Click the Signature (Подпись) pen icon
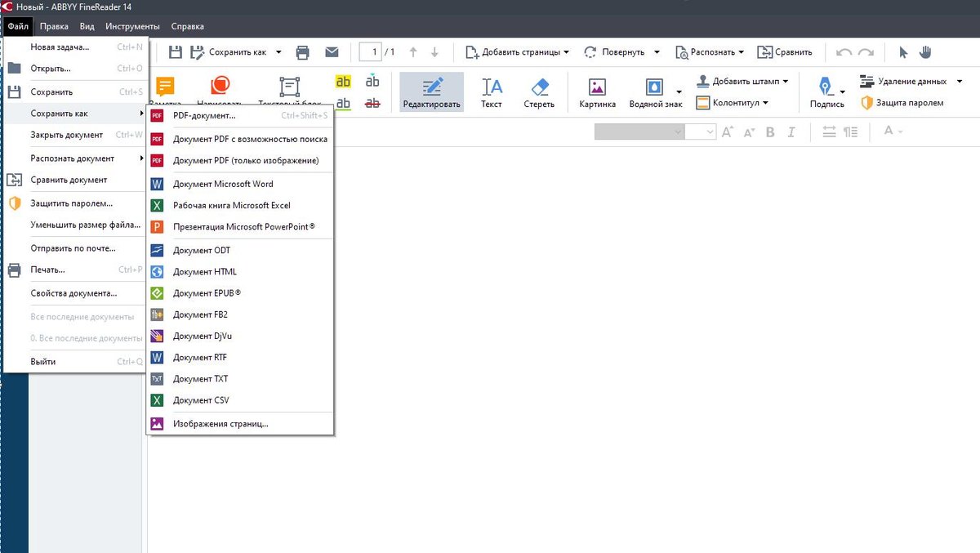This screenshot has height=553, width=980. click(826, 87)
